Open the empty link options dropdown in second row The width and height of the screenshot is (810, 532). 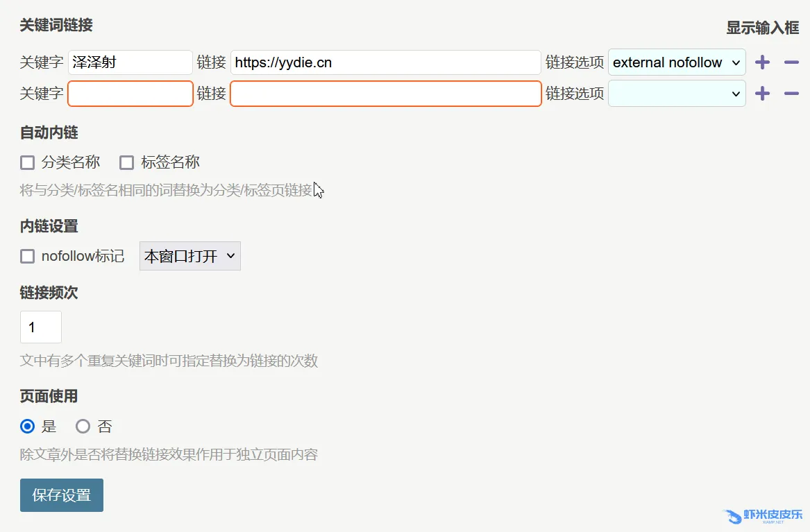677,94
